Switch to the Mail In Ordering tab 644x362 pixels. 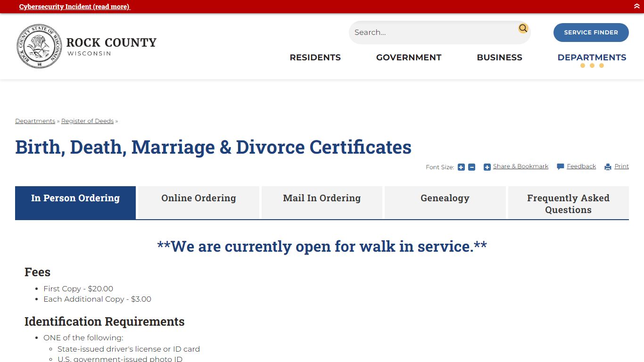[322, 203]
